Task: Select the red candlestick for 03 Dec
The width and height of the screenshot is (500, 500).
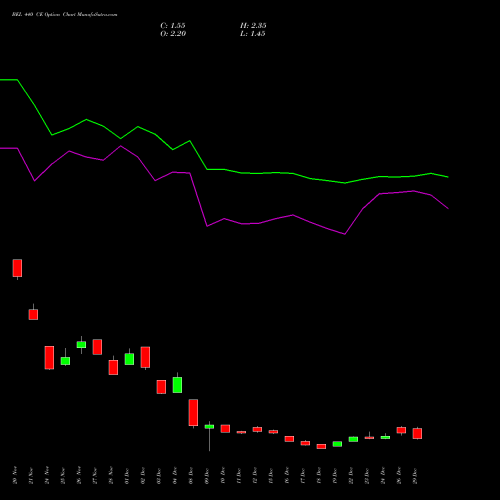Action: (161, 387)
